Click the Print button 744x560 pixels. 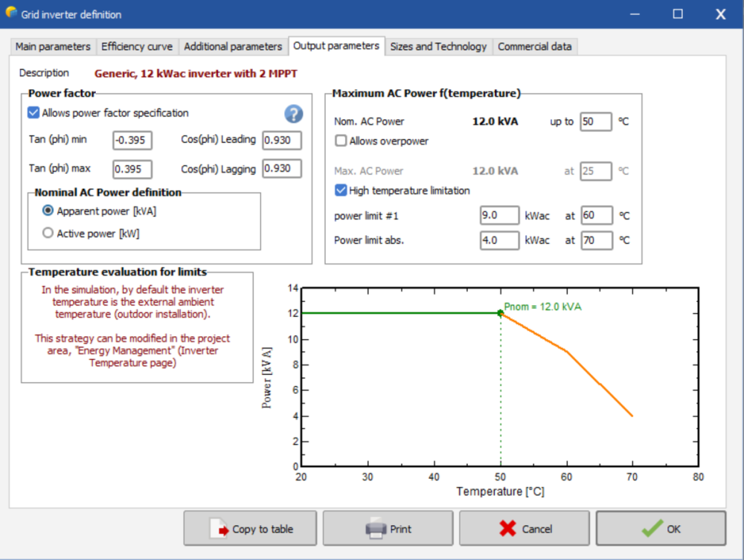(x=388, y=529)
